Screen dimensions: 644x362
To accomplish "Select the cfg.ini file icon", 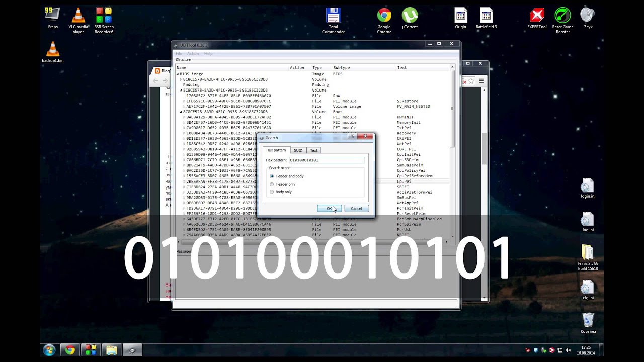I will (x=588, y=290).
